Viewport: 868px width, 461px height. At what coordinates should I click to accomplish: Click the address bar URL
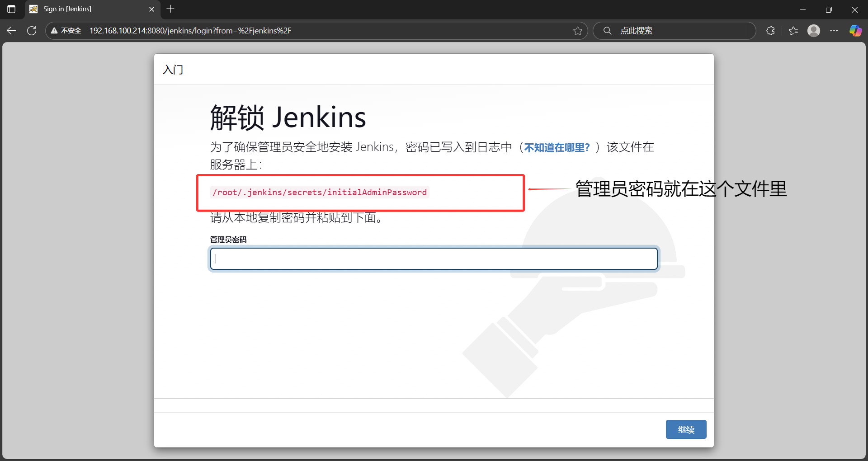[x=190, y=31]
